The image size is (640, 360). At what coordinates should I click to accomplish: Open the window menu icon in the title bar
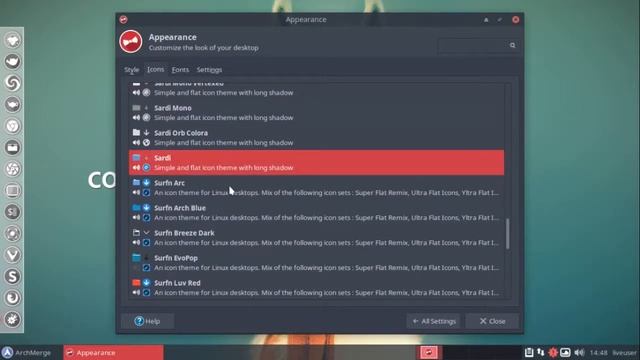coord(123,19)
